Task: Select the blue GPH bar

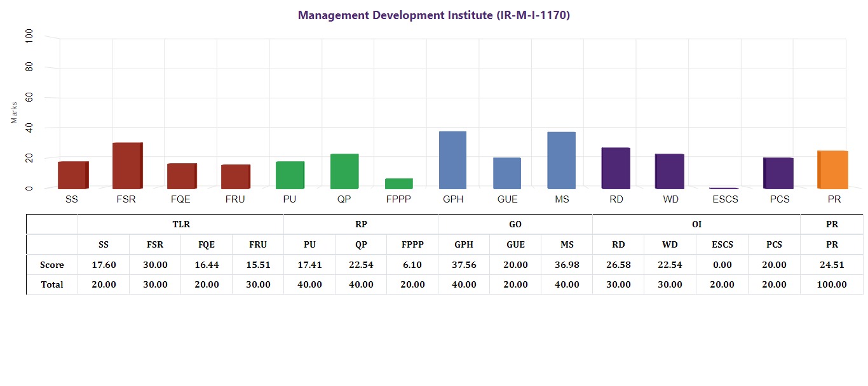Action: click(453, 160)
